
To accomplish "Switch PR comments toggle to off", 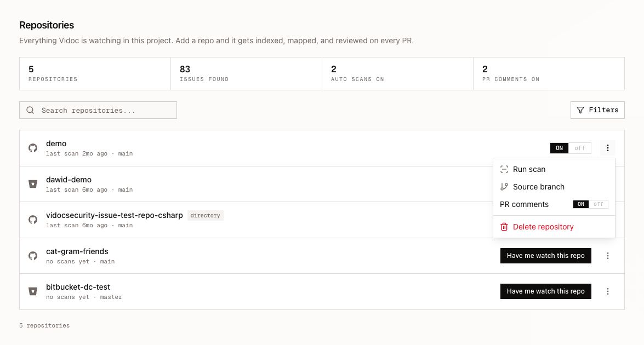I will point(599,204).
